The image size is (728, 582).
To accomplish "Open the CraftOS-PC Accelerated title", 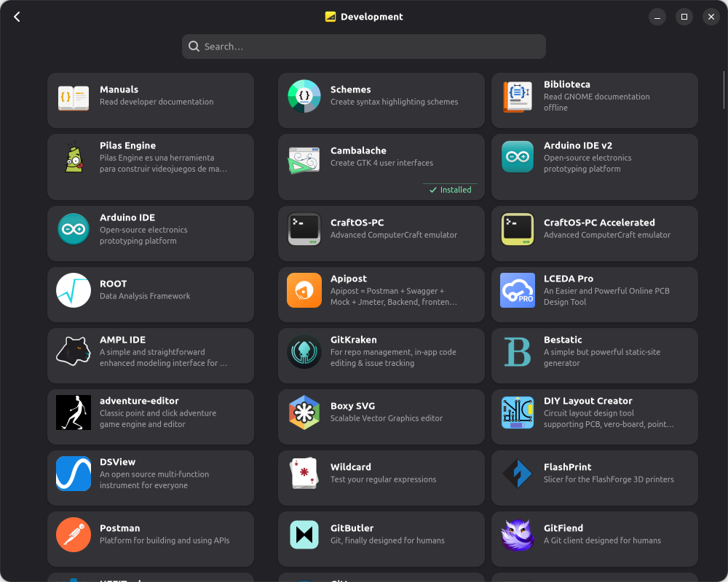I will coord(599,223).
